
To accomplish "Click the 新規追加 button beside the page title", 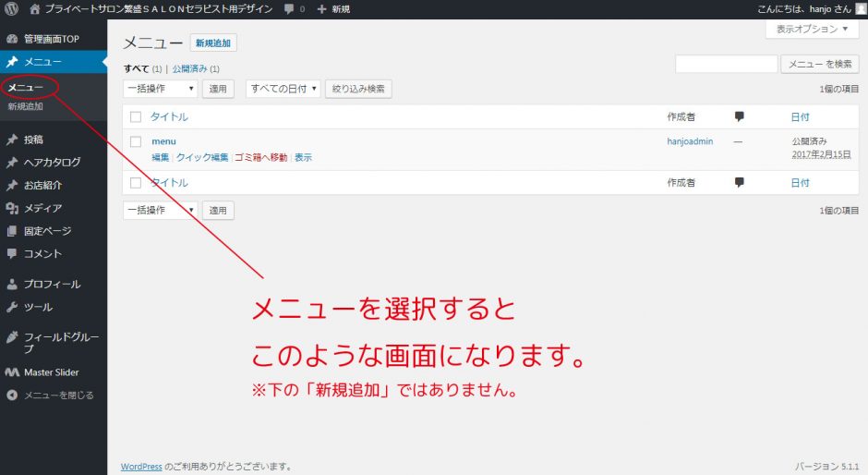I will point(213,43).
